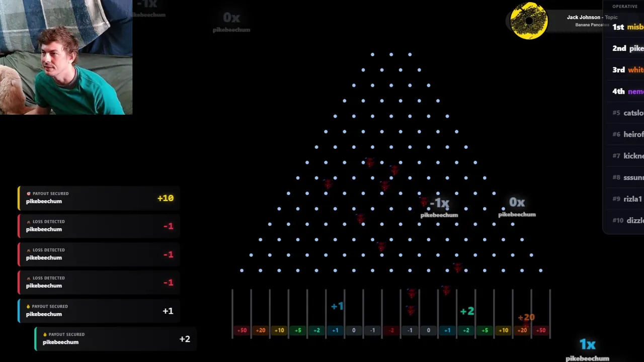Click the rightmost +50 payout slot
Viewport: 644px width, 362px height.
pyautogui.click(x=541, y=330)
